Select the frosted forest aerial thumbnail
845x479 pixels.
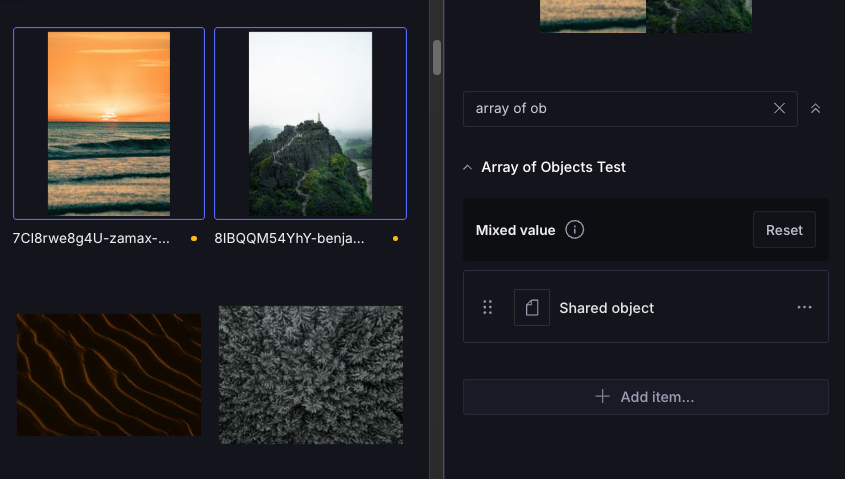(311, 375)
